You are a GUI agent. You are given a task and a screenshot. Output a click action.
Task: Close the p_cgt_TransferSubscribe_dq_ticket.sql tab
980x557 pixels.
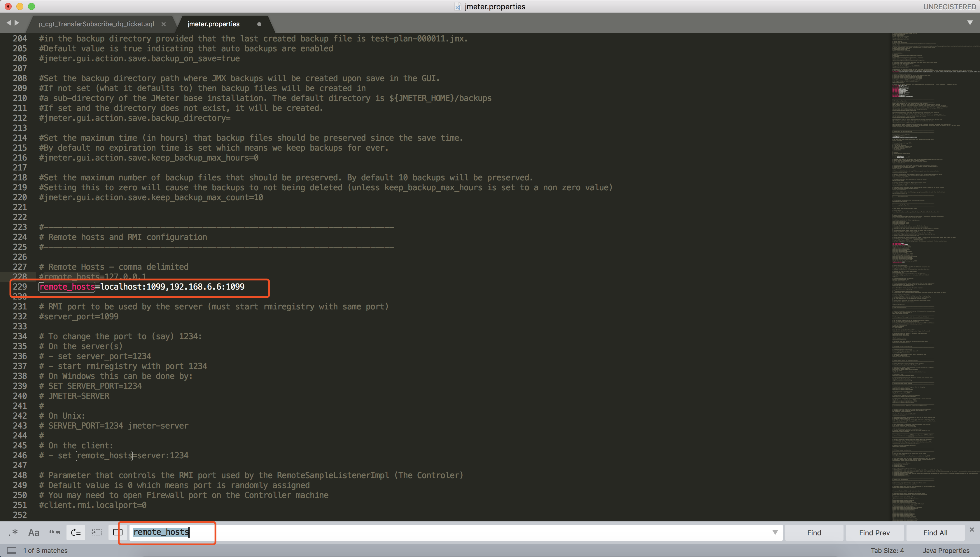pos(164,24)
